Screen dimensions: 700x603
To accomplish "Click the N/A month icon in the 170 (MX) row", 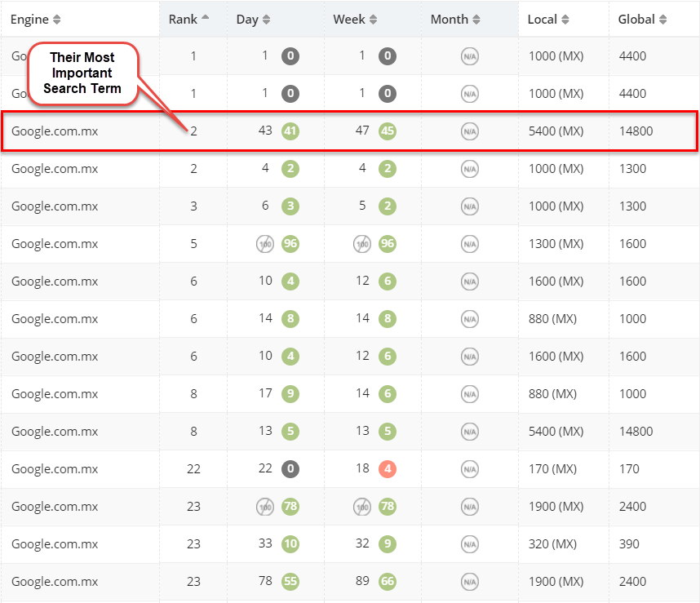I will click(x=470, y=469).
